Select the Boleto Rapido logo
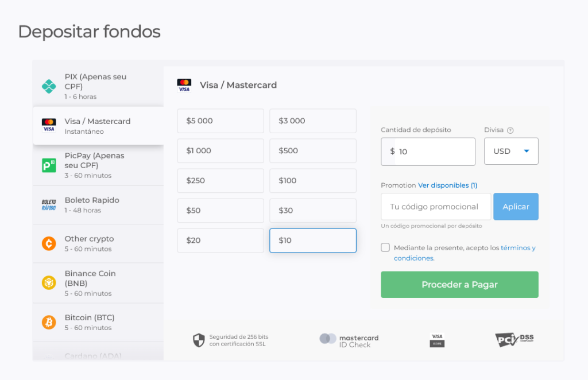 [x=49, y=205]
